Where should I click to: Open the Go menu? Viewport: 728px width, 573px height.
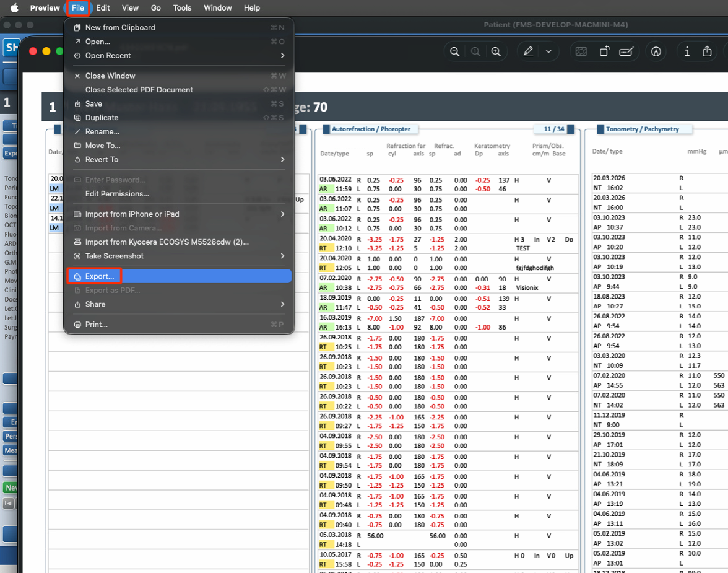click(155, 8)
